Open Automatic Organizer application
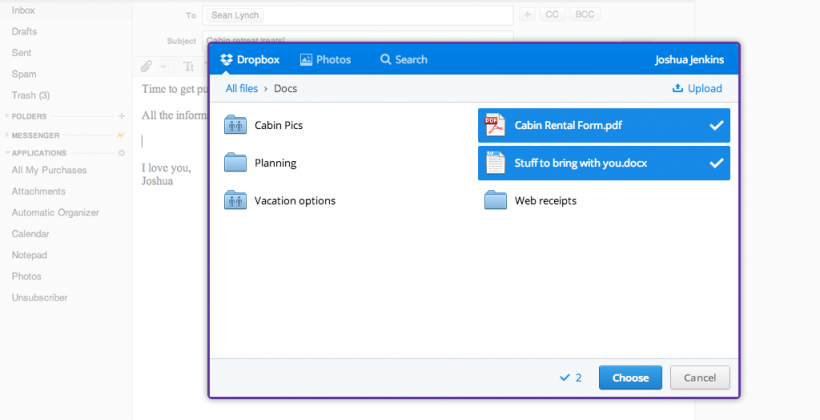The width and height of the screenshot is (820, 420). [x=55, y=213]
